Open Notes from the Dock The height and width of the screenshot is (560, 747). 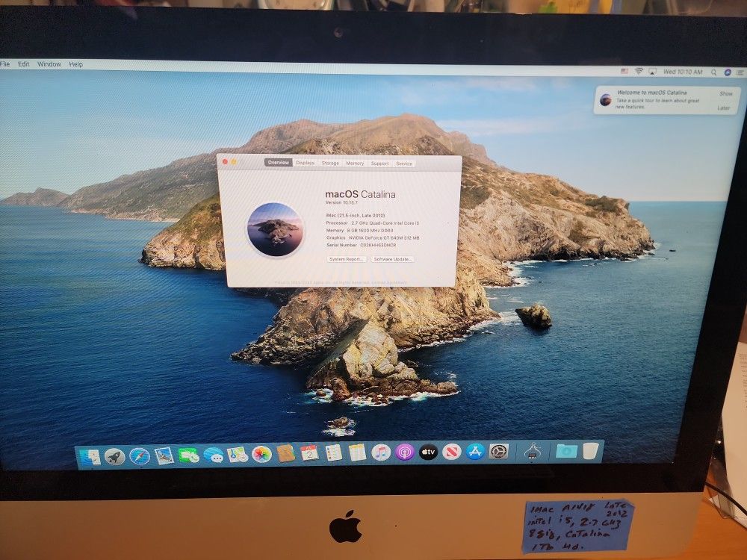point(357,452)
